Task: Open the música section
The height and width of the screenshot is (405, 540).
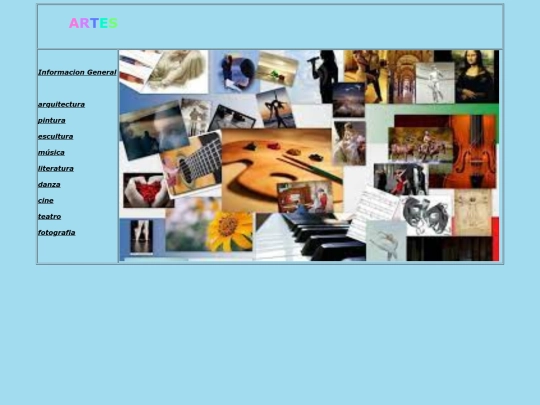Action: tap(51, 152)
